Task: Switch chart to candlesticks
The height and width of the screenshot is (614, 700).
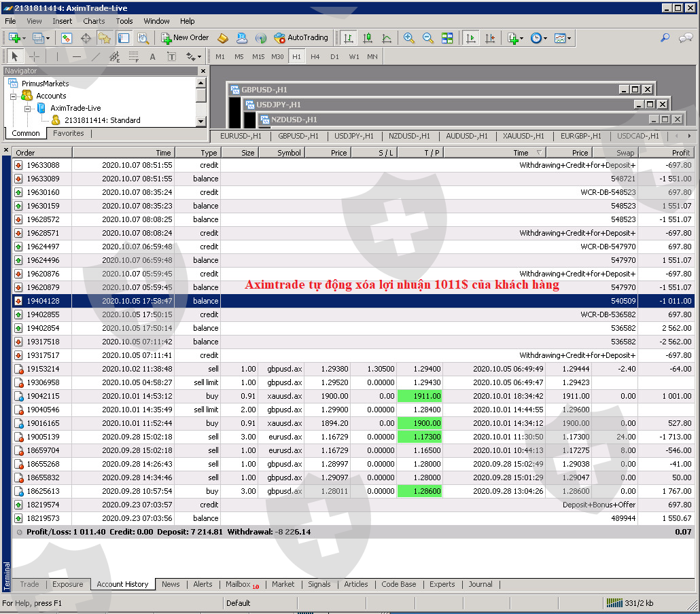Action: [x=368, y=38]
